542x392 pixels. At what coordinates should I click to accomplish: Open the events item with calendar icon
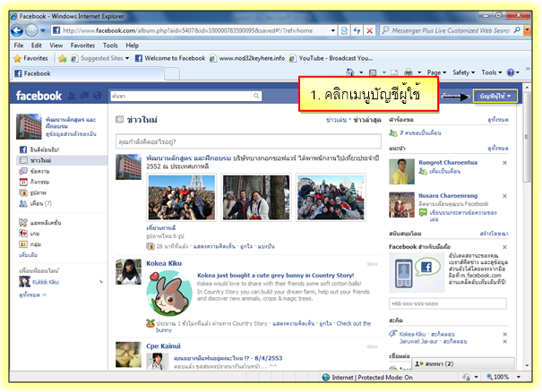[34, 182]
